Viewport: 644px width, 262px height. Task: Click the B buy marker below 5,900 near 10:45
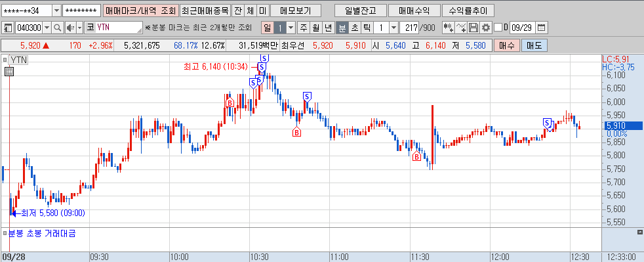pos(296,131)
